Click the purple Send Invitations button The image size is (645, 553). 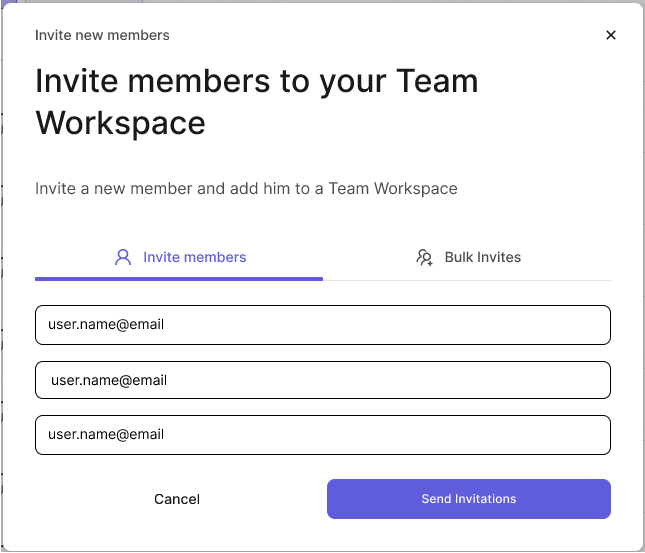[468, 499]
